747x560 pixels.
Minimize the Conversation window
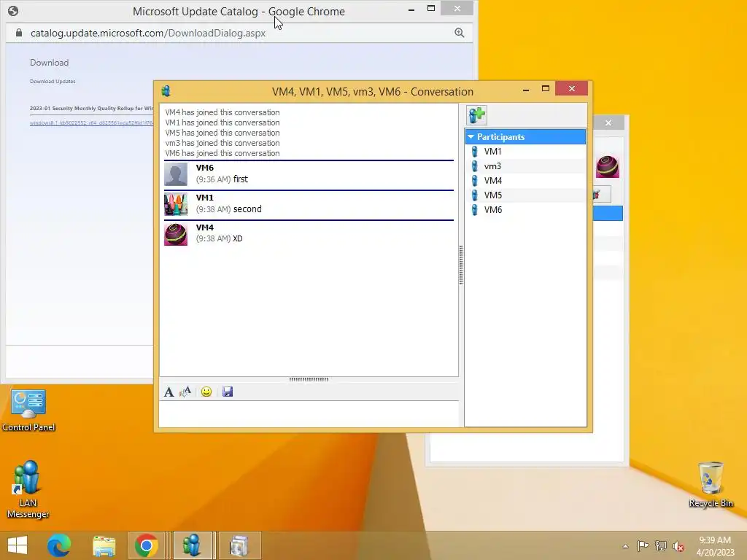pyautogui.click(x=526, y=90)
